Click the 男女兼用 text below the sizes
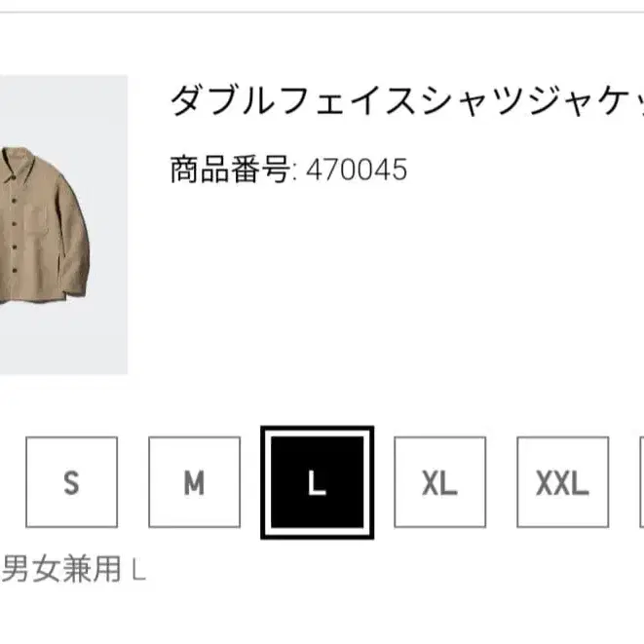Image resolution: width=644 pixels, height=644 pixels. click(61, 569)
